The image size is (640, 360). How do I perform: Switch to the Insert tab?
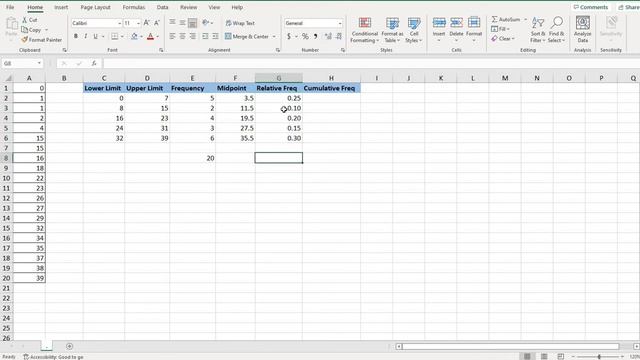[61, 7]
